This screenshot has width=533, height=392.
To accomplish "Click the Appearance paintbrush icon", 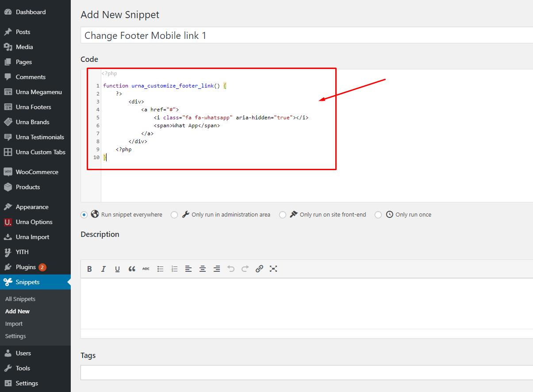I will pyautogui.click(x=8, y=207).
